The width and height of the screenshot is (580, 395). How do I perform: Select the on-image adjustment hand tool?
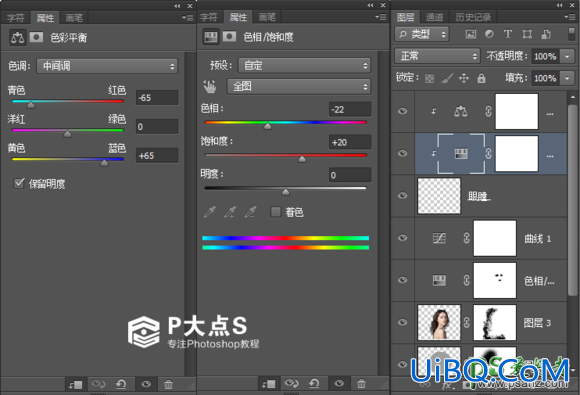pos(210,87)
